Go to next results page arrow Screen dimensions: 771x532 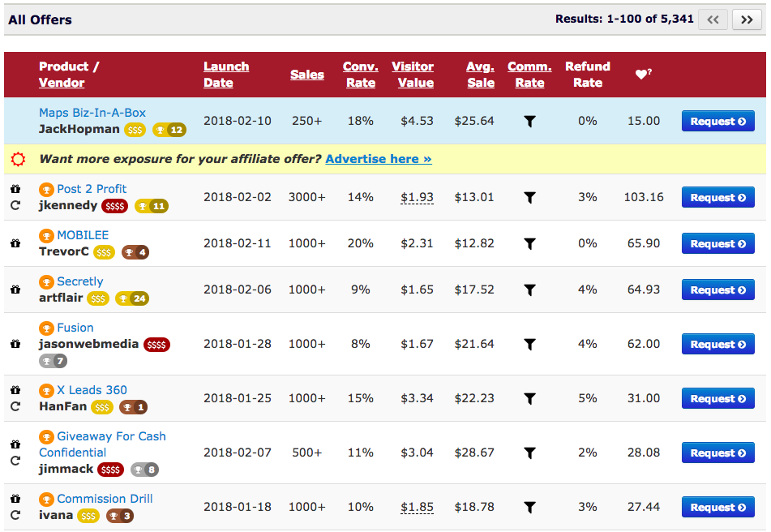click(747, 19)
